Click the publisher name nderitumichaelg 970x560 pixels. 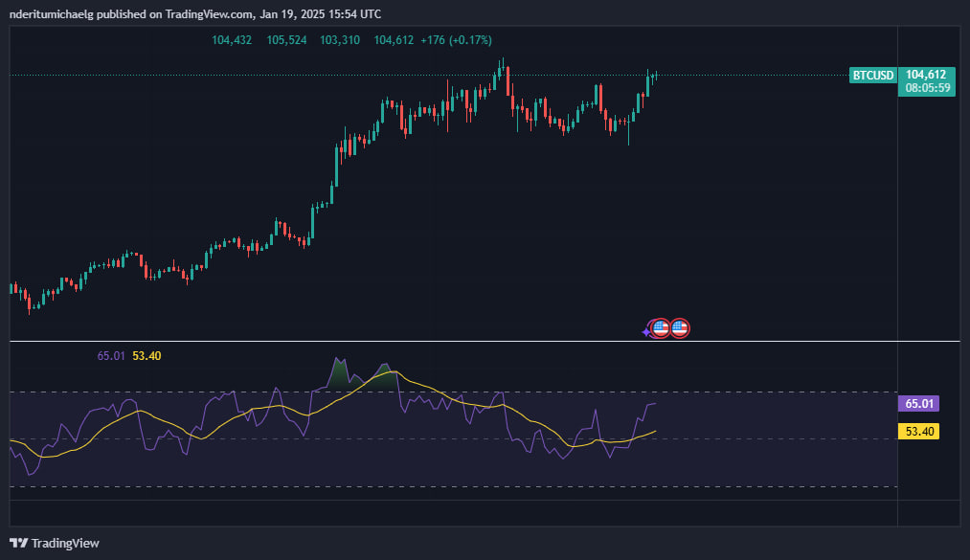pyautogui.click(x=57, y=15)
